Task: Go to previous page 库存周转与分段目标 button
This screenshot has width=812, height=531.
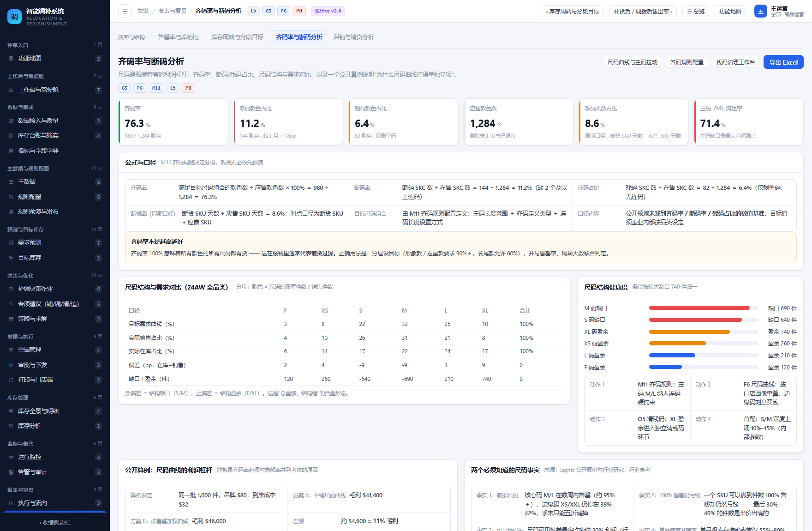Action: click(x=572, y=11)
